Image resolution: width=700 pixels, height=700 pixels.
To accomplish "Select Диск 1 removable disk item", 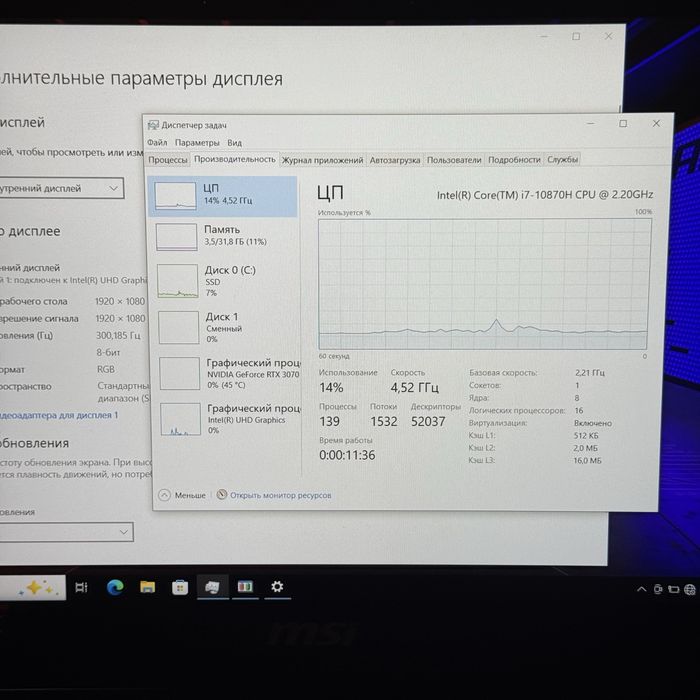I will 225,327.
